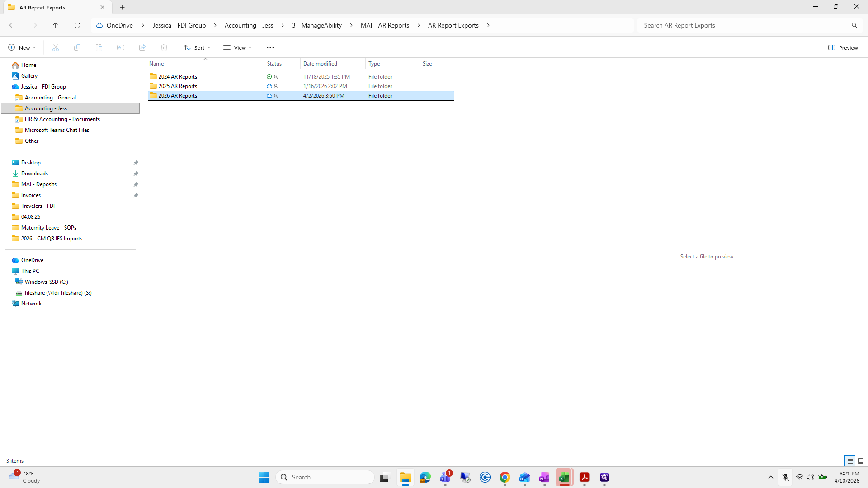
Task: Open the See more ellipsis menu
Action: coord(270,47)
